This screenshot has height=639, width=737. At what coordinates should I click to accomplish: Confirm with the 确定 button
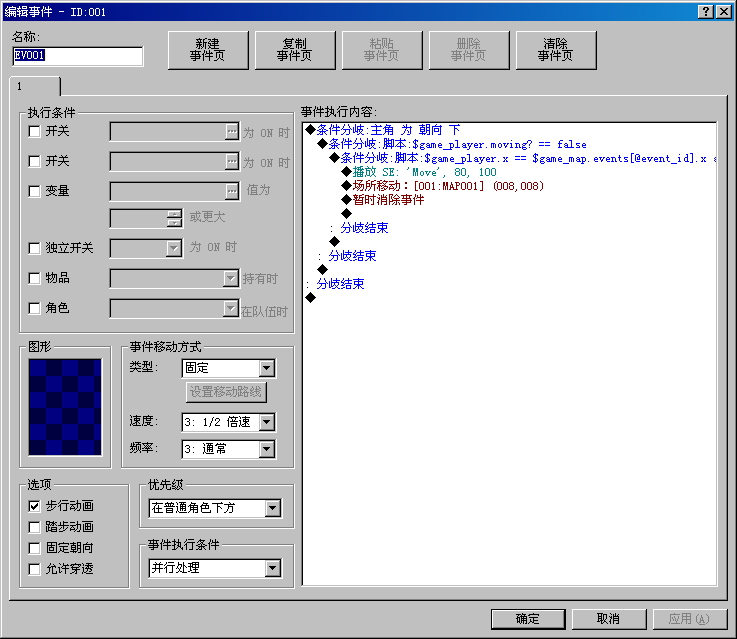pos(528,619)
